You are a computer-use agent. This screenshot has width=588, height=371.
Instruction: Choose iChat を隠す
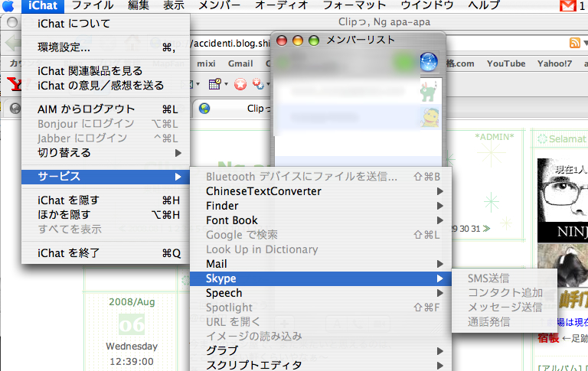(106, 200)
